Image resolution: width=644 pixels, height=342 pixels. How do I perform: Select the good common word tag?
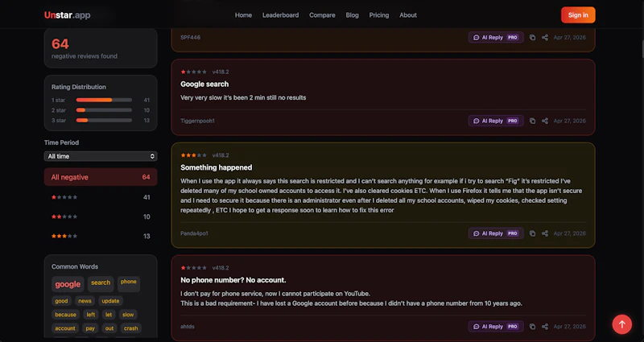[x=61, y=301]
